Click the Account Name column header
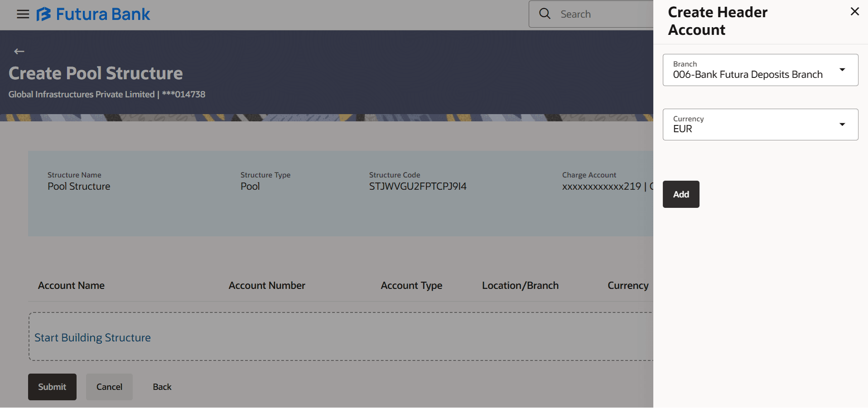This screenshot has width=868, height=408. click(71, 285)
